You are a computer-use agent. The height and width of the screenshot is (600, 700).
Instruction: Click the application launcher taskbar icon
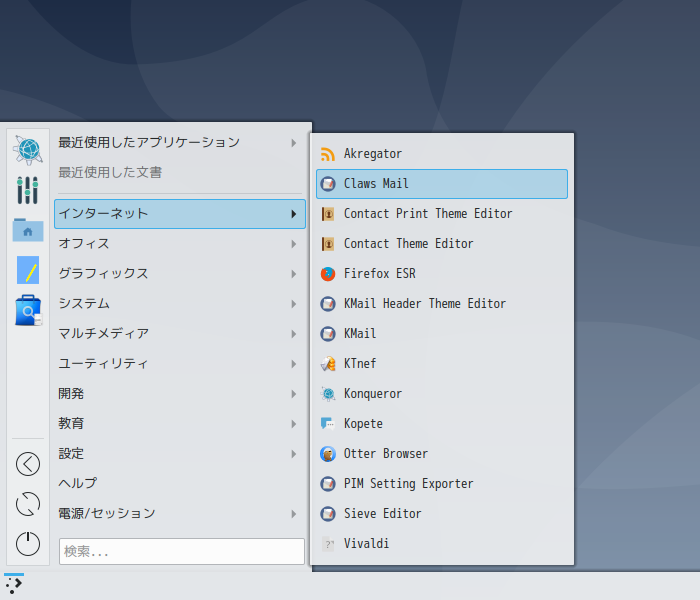pos(14,584)
